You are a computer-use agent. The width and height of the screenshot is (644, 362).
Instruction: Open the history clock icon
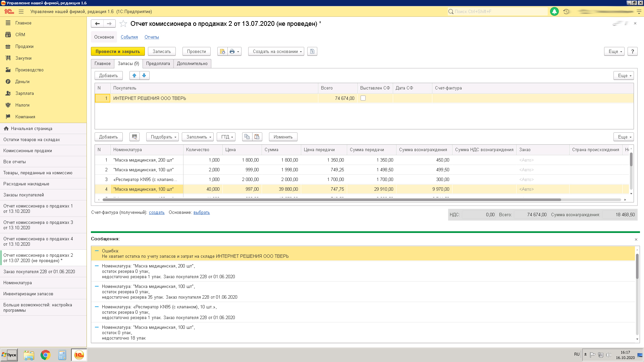click(x=566, y=11)
